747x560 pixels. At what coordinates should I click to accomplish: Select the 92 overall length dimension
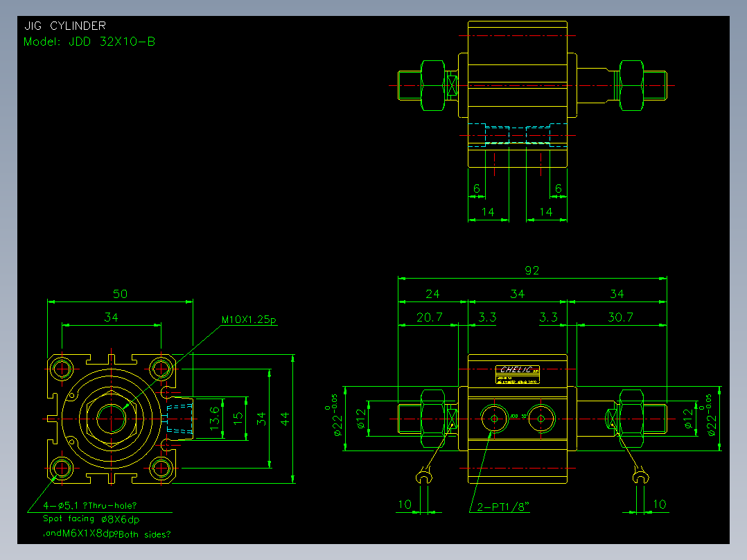[x=531, y=270]
